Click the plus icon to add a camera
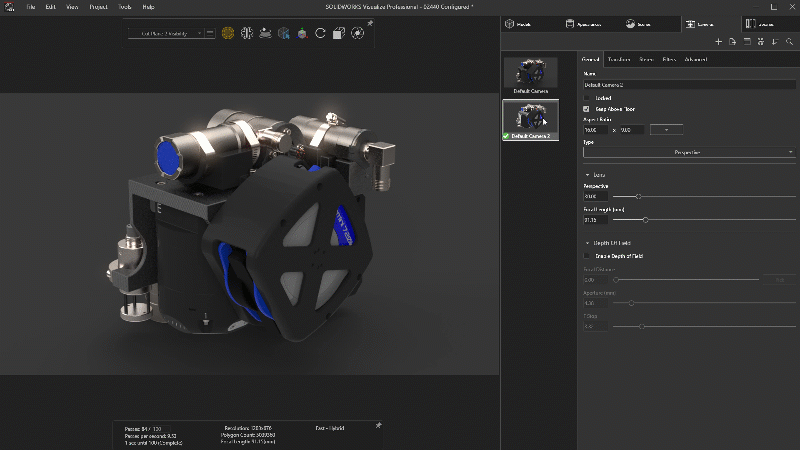This screenshot has height=450, width=800. (x=718, y=41)
